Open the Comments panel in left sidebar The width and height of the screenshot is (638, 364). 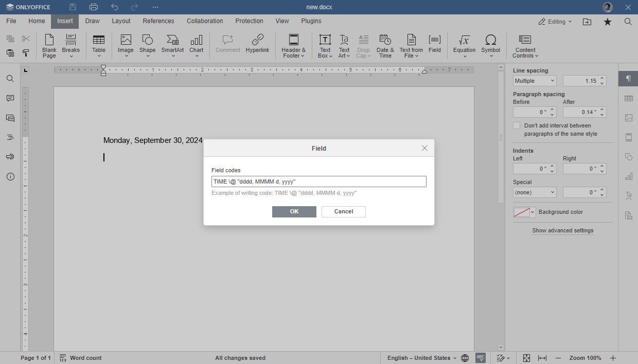click(x=10, y=98)
